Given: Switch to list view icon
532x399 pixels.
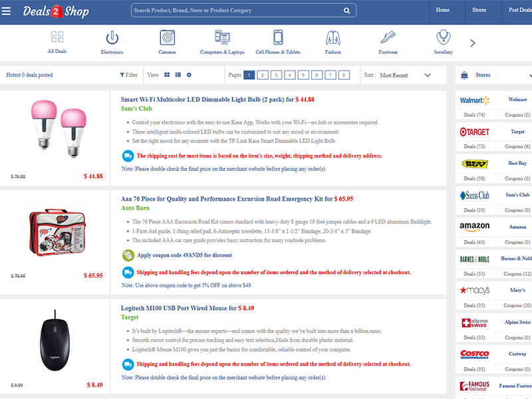Looking at the screenshot, I should (178, 75).
